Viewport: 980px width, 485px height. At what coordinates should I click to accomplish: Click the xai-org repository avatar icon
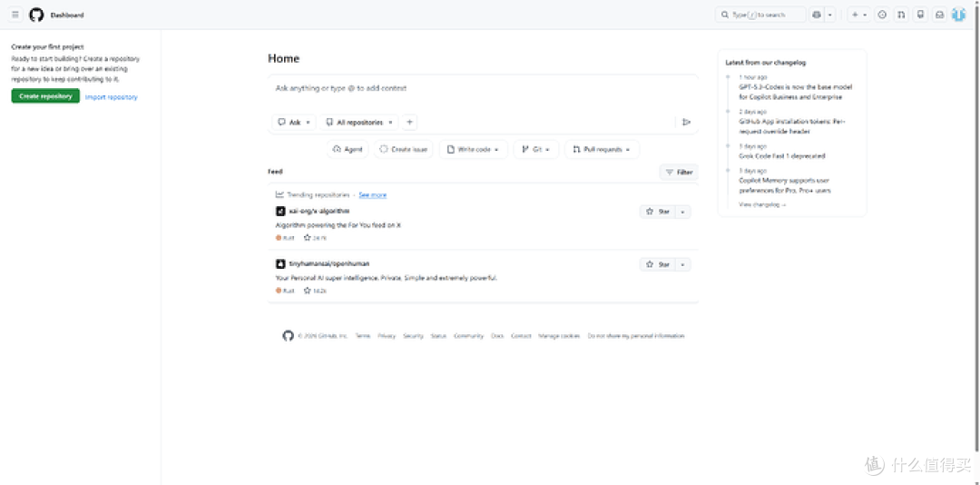coord(280,212)
